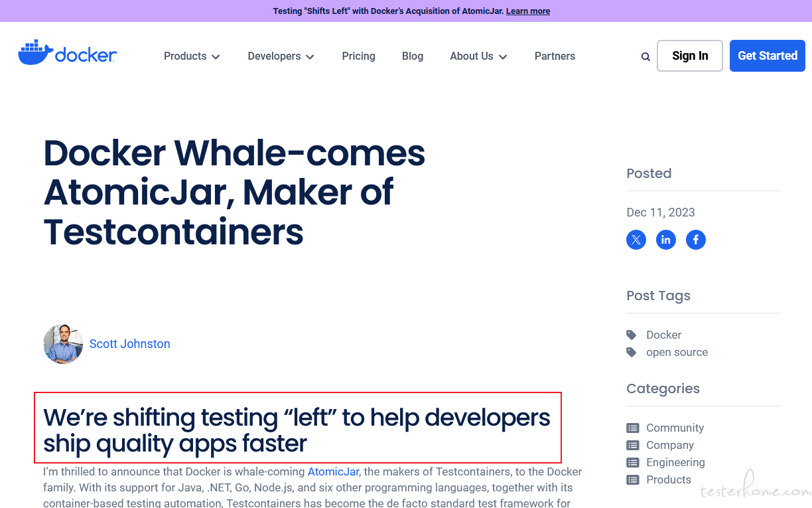Click the Posted sidebar heading
The height and width of the screenshot is (508, 812).
(x=649, y=173)
